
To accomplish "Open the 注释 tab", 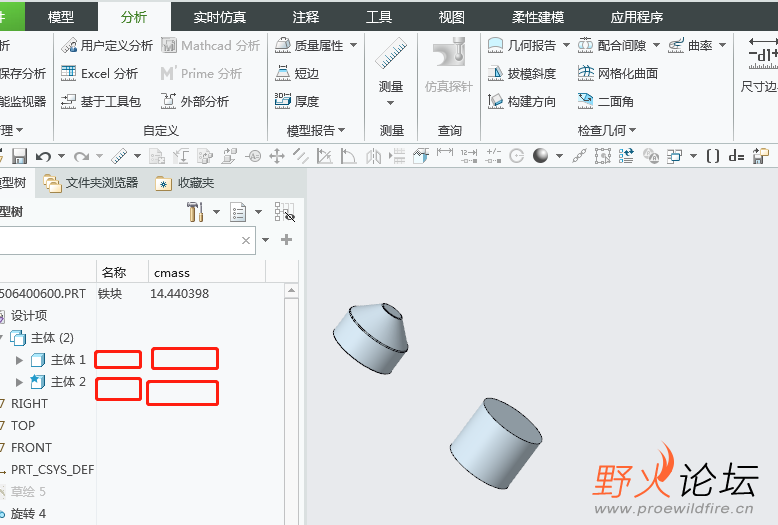I will (306, 17).
